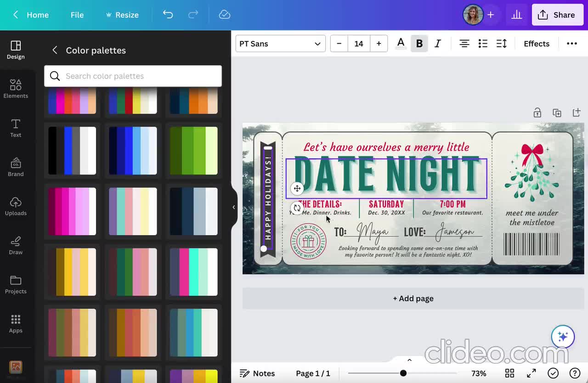Toggle italic formatting
This screenshot has height=383, width=588.
438,44
